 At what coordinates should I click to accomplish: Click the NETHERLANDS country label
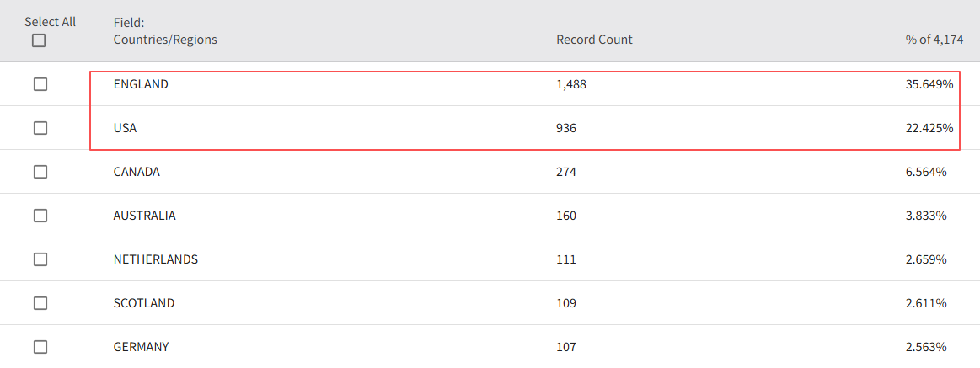point(155,259)
